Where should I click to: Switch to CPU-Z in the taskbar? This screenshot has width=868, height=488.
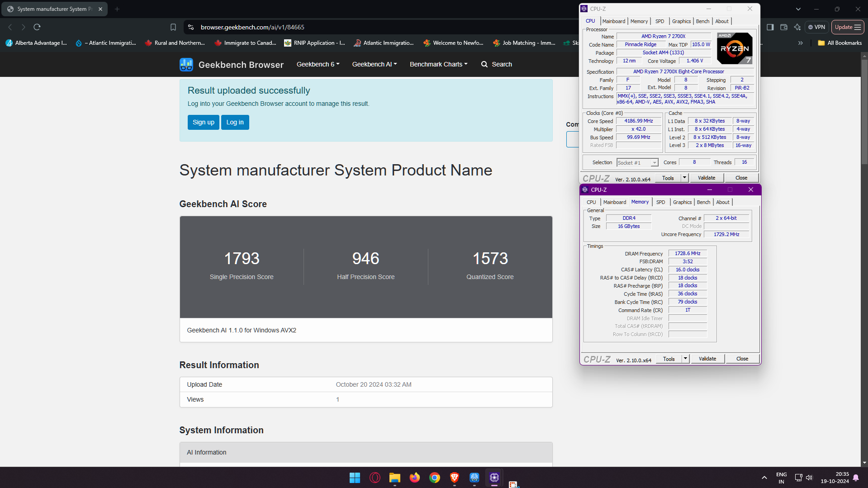pos(494,478)
